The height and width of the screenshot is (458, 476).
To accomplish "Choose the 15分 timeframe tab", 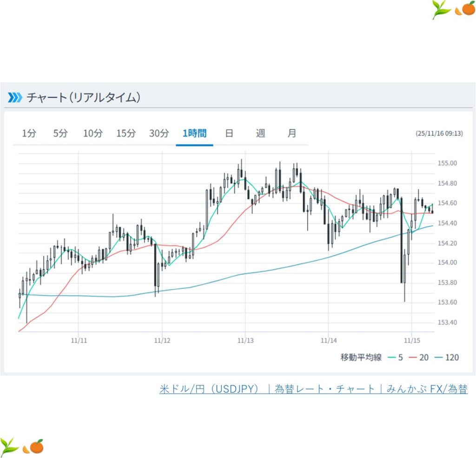I will [x=126, y=133].
